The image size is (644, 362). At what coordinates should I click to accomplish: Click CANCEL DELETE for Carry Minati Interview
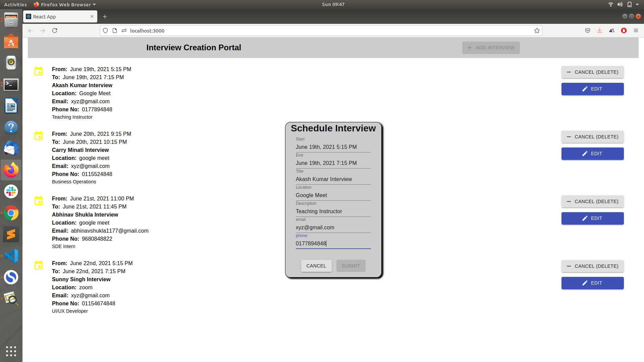[592, 136]
